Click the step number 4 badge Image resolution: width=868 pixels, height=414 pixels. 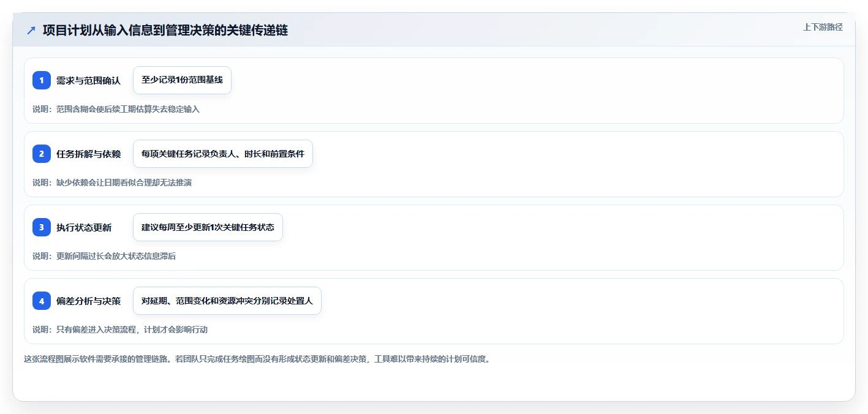point(42,301)
